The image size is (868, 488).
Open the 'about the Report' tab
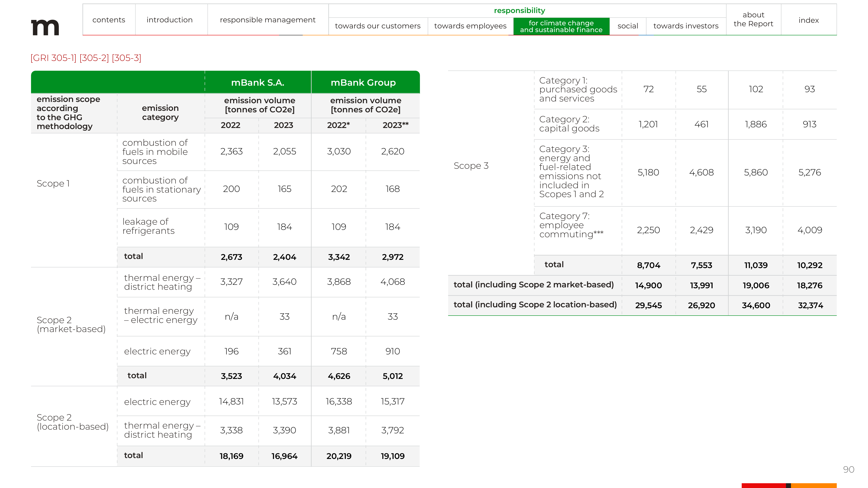[753, 20]
